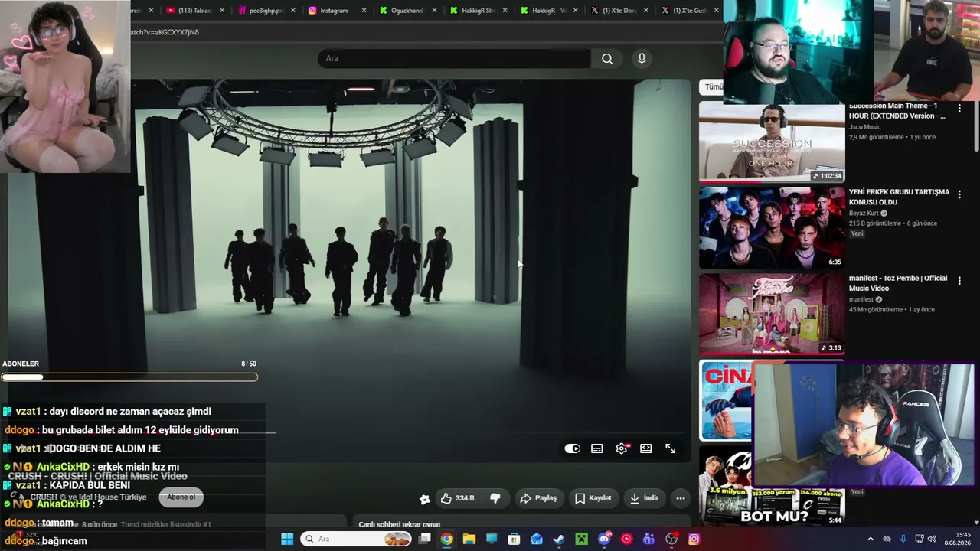The height and width of the screenshot is (551, 980).
Task: Open options menu for Toz Pembe video
Action: 959,281
